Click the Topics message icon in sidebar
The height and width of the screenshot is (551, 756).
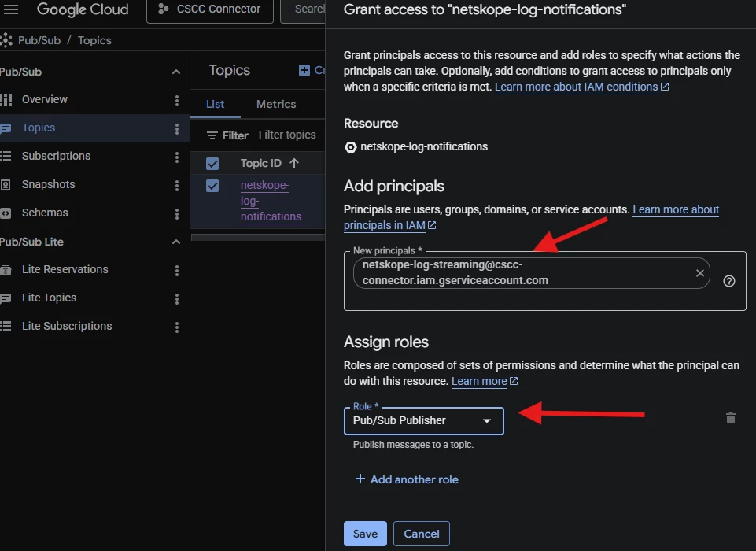6,128
